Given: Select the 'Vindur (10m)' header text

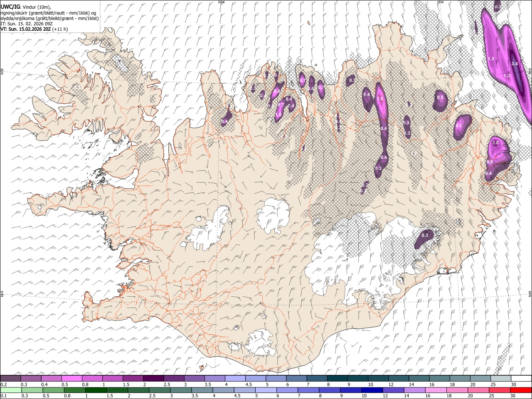Looking at the screenshot, I should tap(36, 7).
